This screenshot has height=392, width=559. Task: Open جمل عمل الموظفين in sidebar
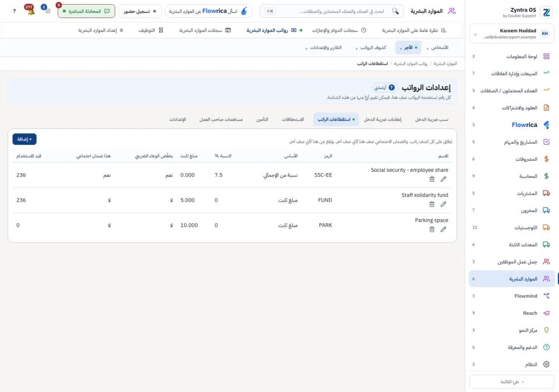coord(512,262)
